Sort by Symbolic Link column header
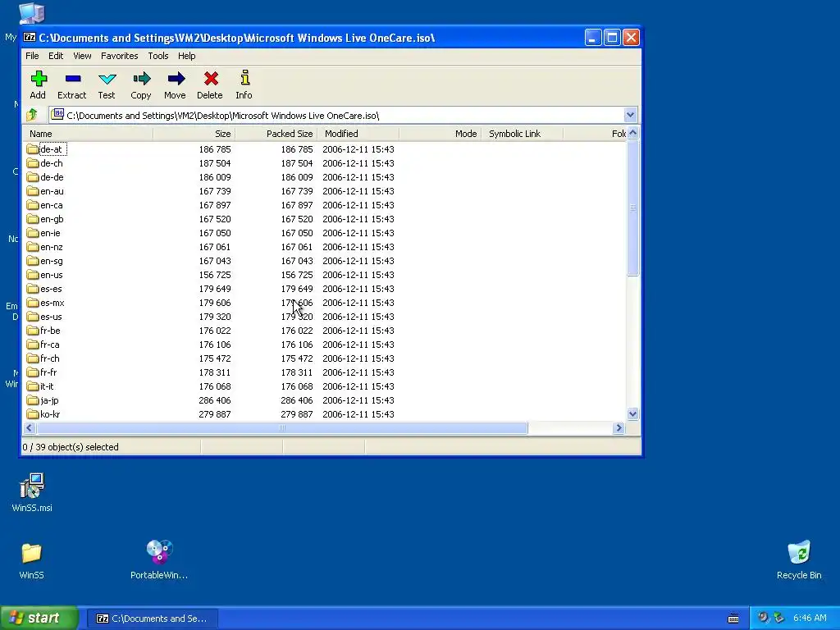The height and width of the screenshot is (630, 840). pos(522,134)
